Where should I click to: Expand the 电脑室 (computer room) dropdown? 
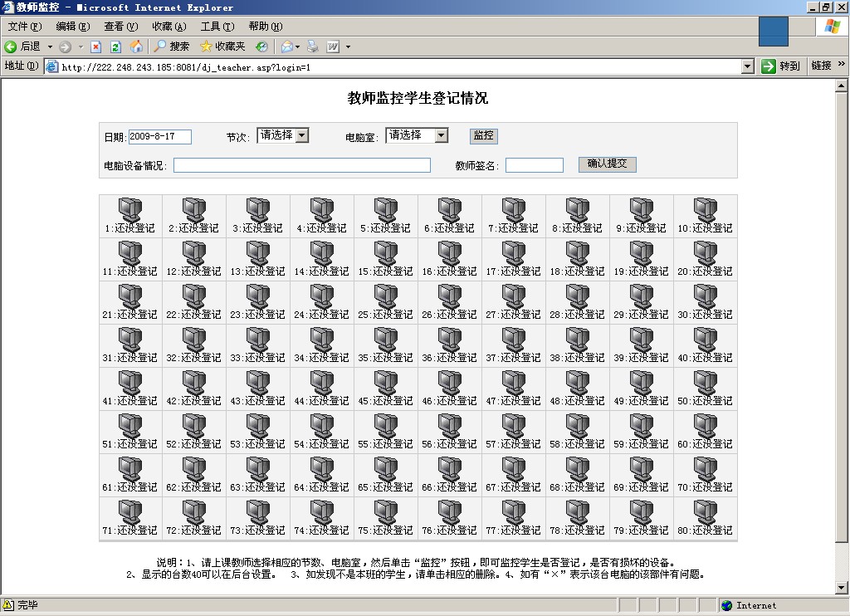pos(441,135)
